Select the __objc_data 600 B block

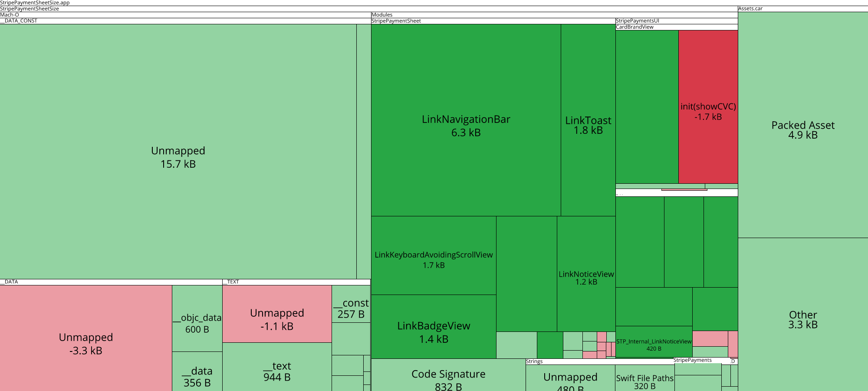(197, 318)
